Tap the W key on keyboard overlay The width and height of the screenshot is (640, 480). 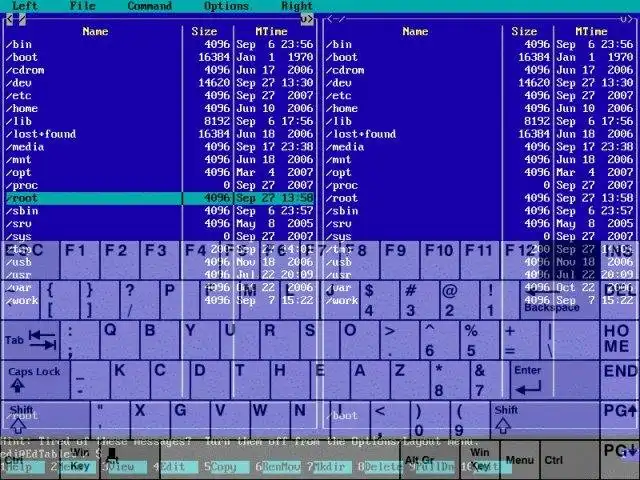point(270,420)
